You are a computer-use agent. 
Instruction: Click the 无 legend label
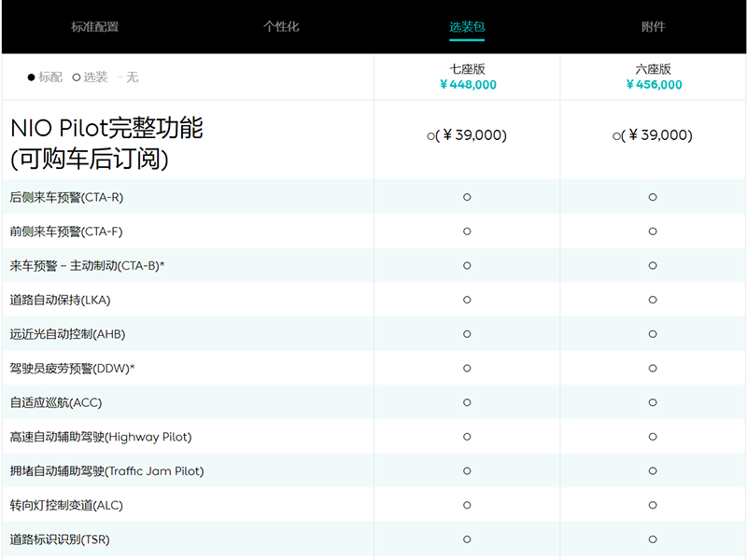(x=133, y=77)
